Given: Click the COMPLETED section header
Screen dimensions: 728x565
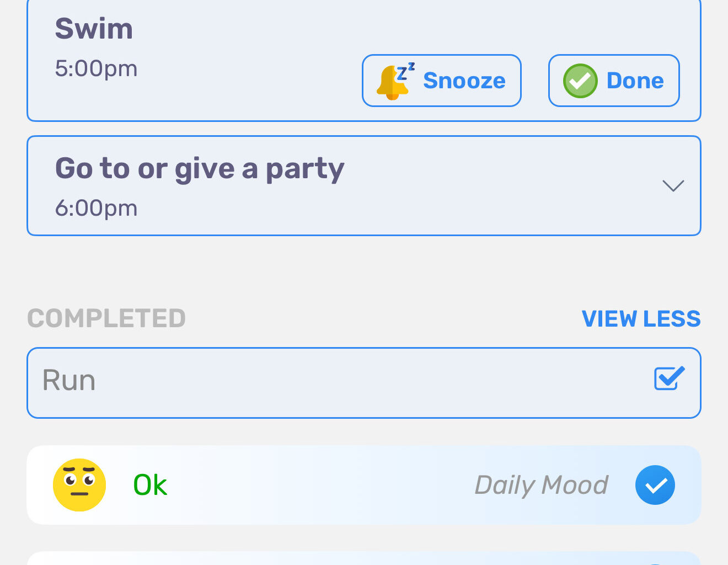Looking at the screenshot, I should [106, 319].
